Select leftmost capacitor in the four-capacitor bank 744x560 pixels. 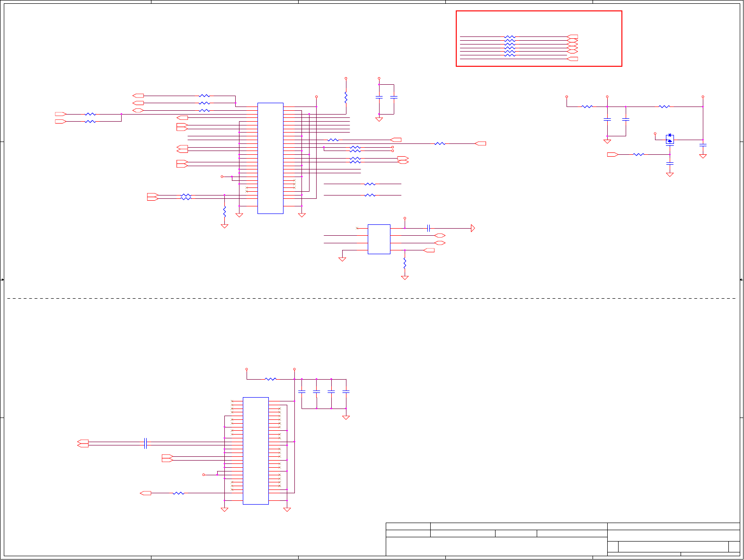[302, 391]
